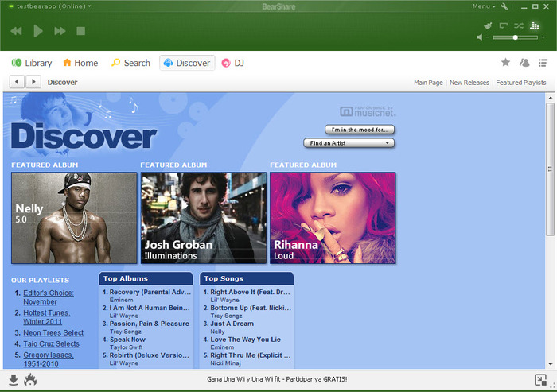This screenshot has height=392, width=557.
Task: Mute audio with the speaker icon
Action: (480, 37)
